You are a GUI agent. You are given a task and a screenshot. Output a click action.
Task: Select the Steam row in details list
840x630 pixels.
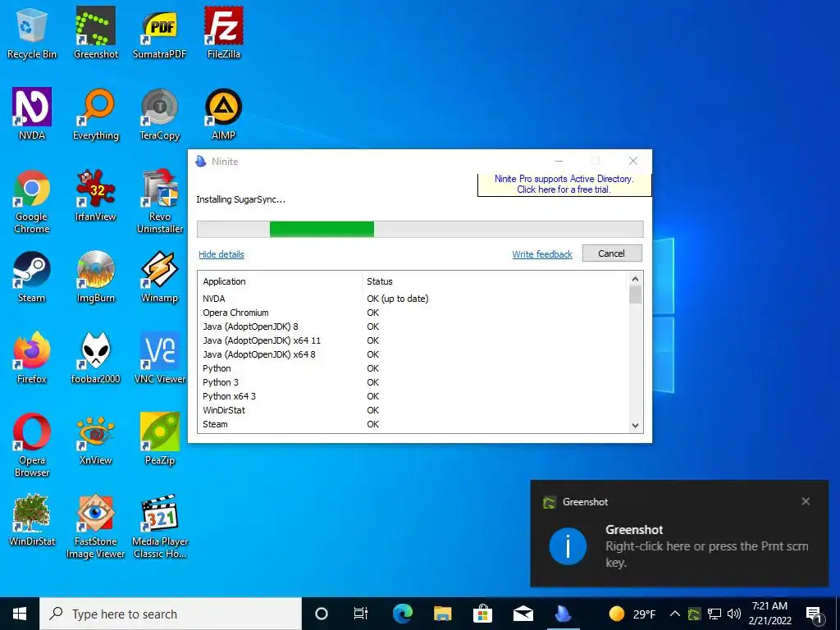point(413,424)
